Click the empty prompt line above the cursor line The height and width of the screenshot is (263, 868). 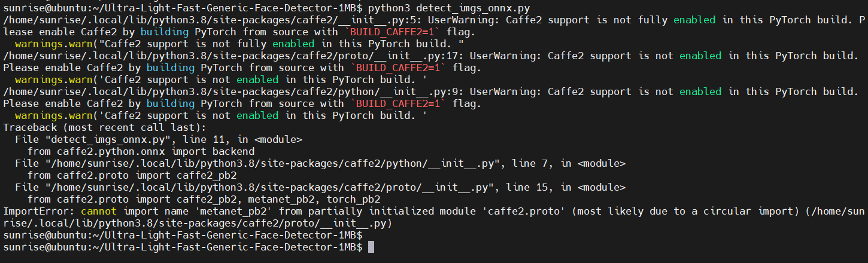click(182, 235)
